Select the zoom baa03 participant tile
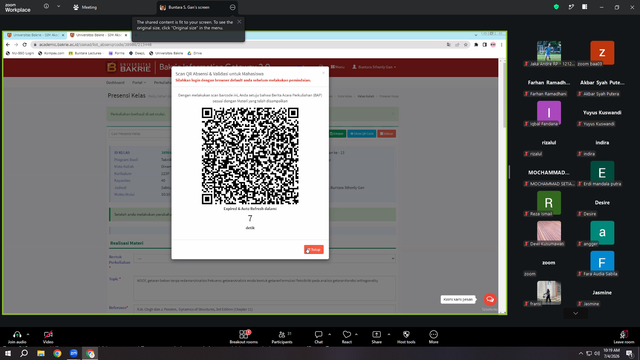640x360 pixels. pos(602,53)
